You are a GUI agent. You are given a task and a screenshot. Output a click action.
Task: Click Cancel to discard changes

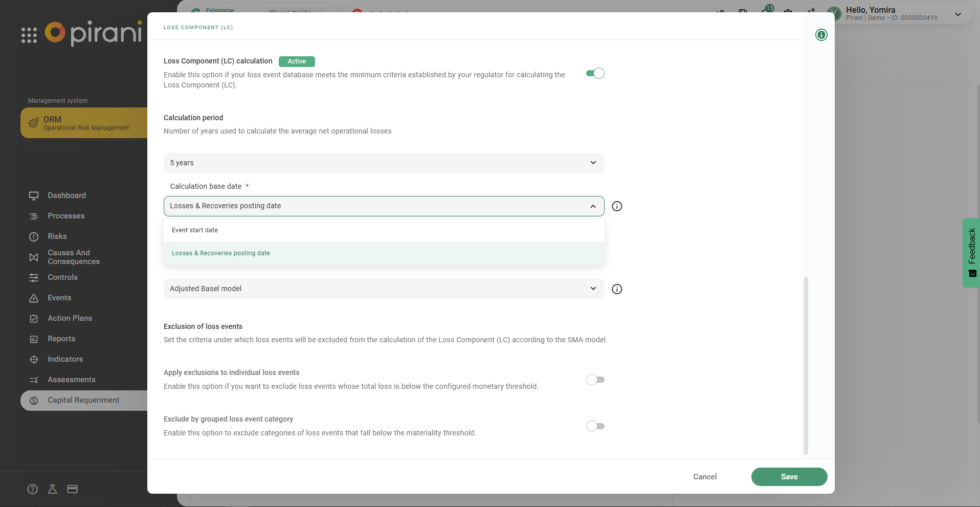pyautogui.click(x=704, y=477)
